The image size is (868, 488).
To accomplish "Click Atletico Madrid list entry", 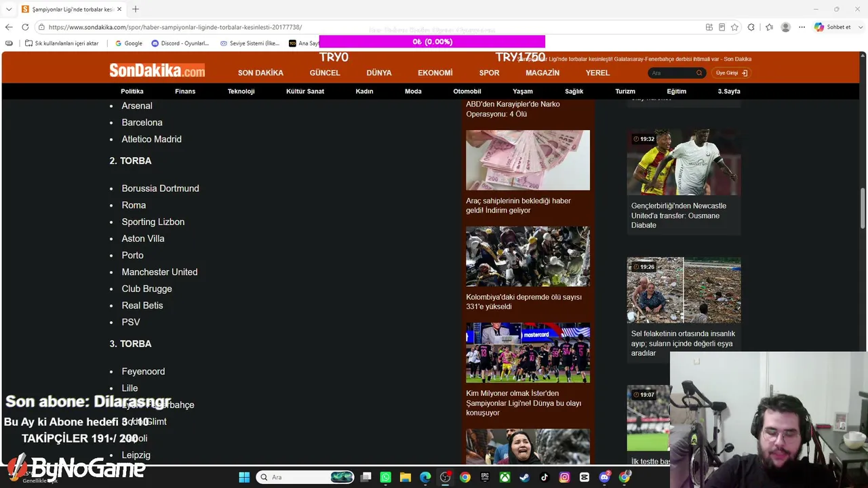I will pos(151,139).
